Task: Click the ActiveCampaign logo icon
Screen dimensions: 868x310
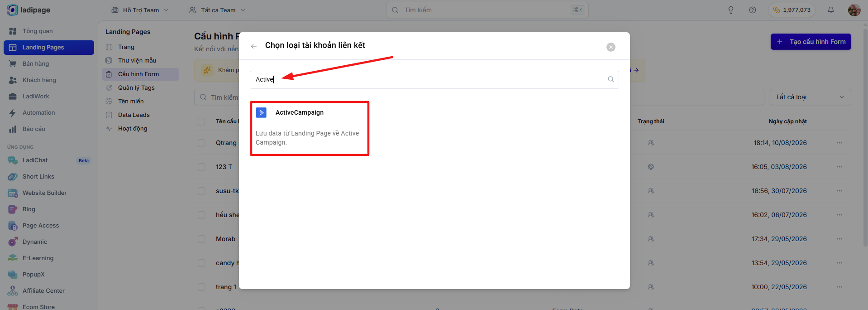Action: pos(261,113)
